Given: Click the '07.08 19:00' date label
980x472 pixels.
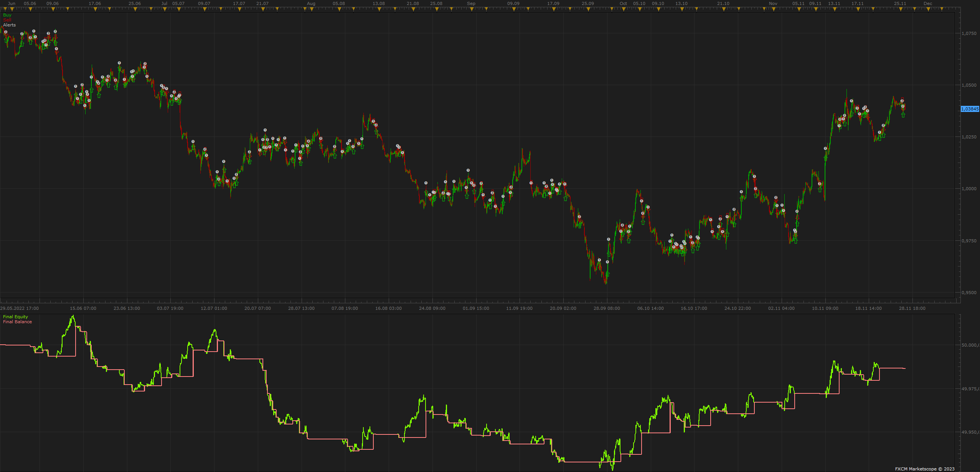Looking at the screenshot, I should tap(345, 308).
